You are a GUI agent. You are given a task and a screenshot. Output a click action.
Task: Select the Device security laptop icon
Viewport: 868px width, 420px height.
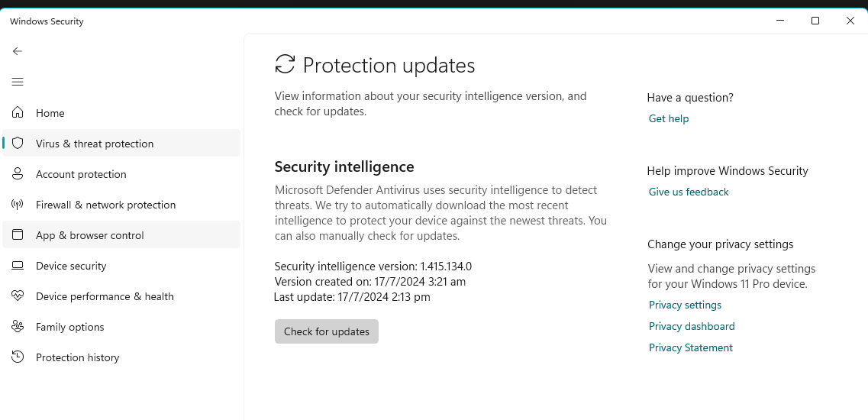[x=18, y=266]
